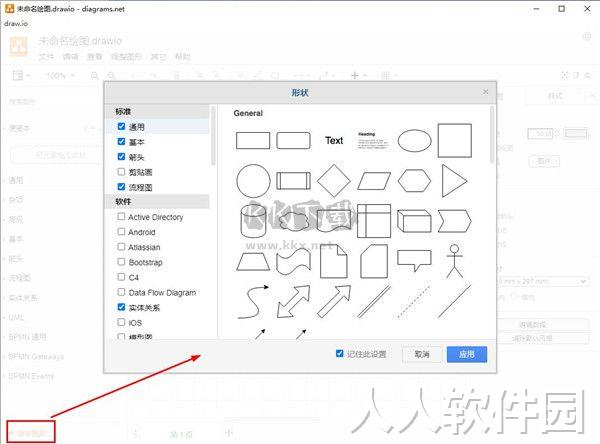Image resolution: width=600 pixels, height=444 pixels.
Task: Select the trapezoid shape
Action: point(253,262)
